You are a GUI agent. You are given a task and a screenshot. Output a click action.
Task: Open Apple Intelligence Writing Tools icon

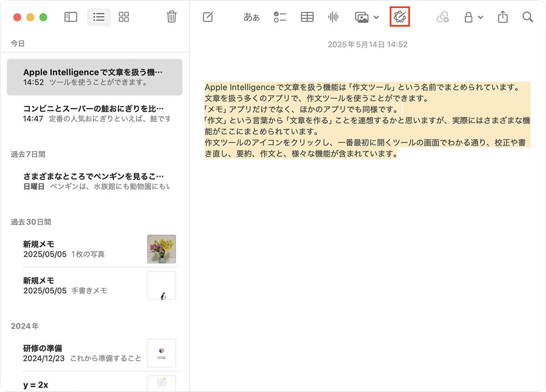[x=400, y=17]
